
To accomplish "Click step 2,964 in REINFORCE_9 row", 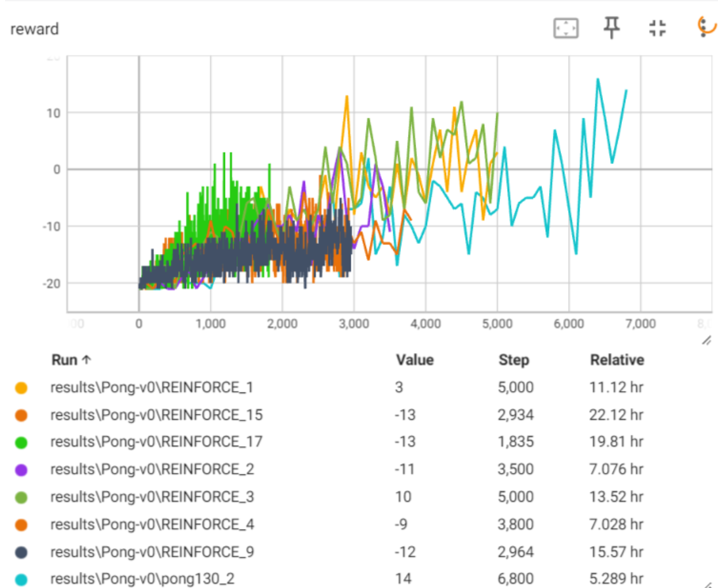I will click(x=515, y=552).
